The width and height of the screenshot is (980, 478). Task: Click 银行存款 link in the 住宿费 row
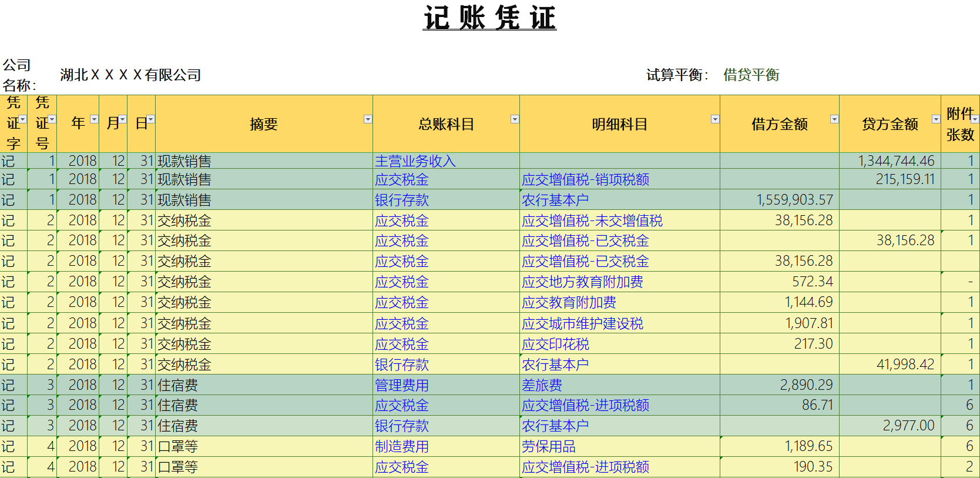point(402,426)
